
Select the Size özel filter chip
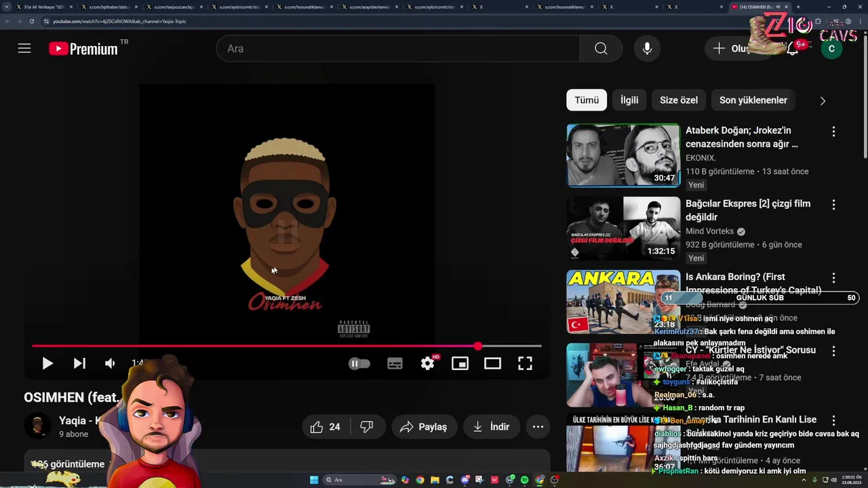coord(679,100)
